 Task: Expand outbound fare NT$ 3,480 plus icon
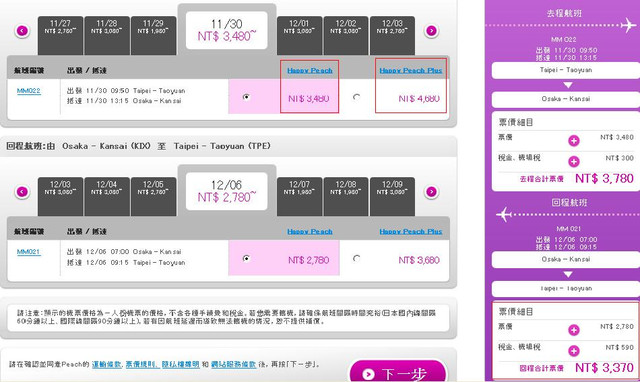tap(573, 141)
